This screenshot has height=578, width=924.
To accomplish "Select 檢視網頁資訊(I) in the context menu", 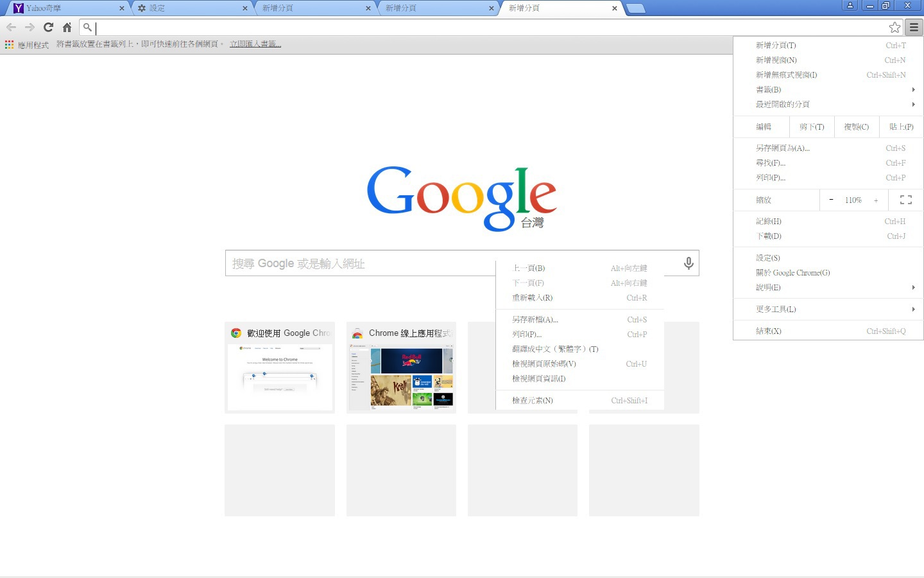I will 580,378.
